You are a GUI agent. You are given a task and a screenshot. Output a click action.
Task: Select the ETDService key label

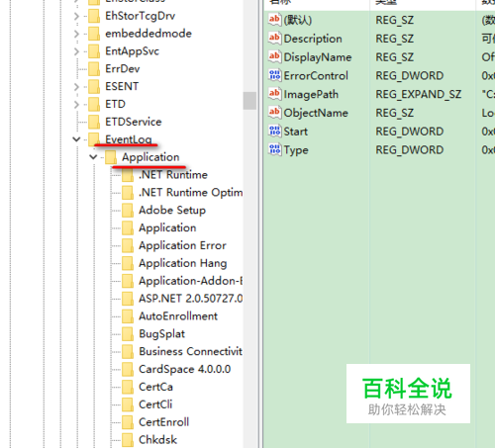pos(134,122)
